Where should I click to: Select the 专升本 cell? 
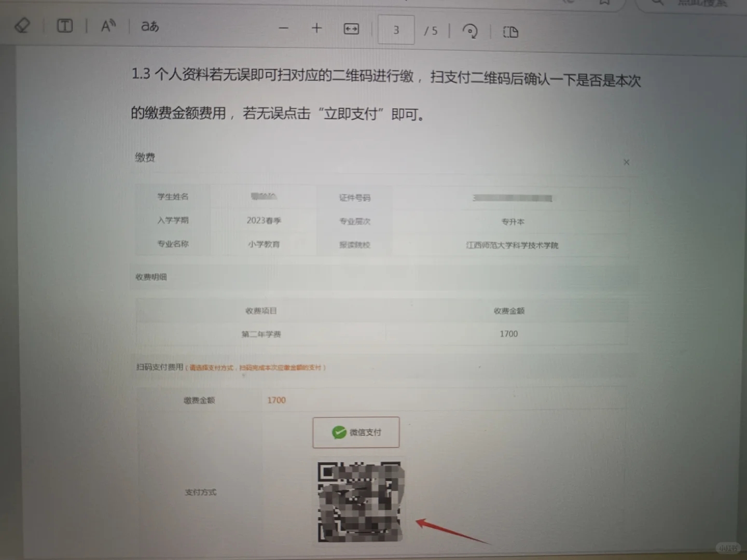[513, 221]
